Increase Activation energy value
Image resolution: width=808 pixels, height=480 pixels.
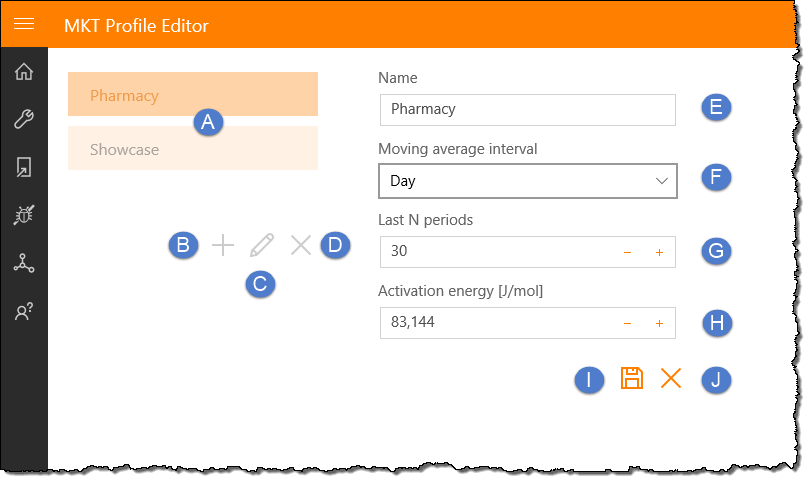(x=659, y=324)
